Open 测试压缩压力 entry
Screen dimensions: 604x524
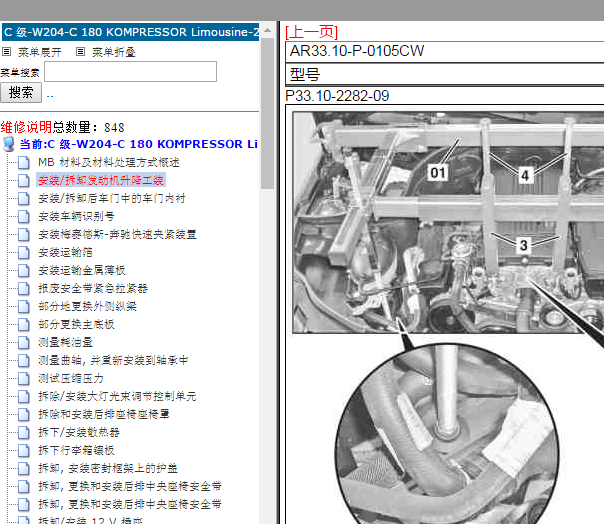[x=71, y=378]
